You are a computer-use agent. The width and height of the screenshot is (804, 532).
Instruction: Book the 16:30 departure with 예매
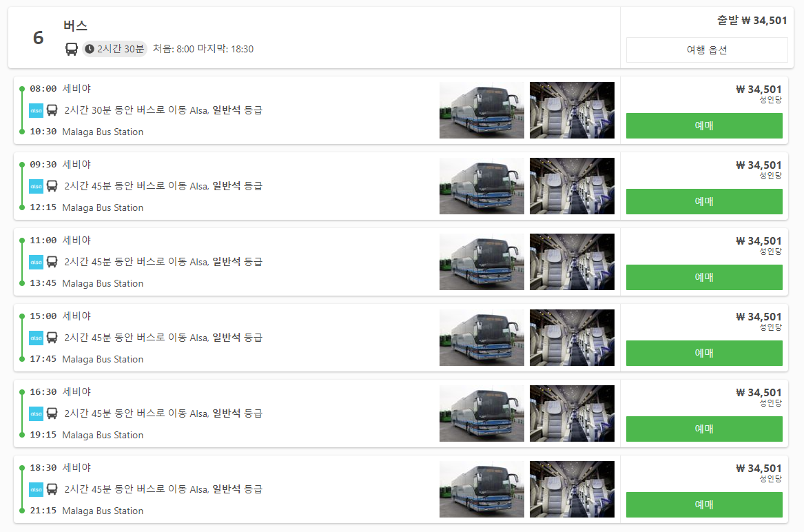704,429
